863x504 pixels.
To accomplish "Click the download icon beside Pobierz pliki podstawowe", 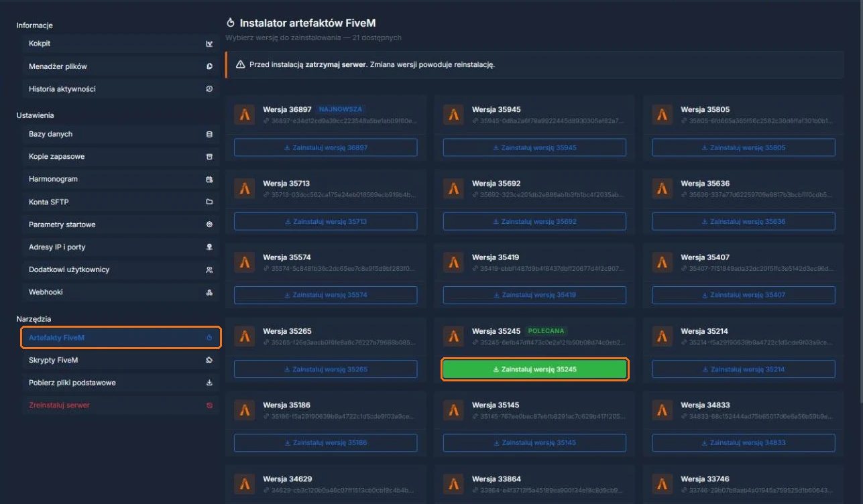I will pyautogui.click(x=209, y=383).
